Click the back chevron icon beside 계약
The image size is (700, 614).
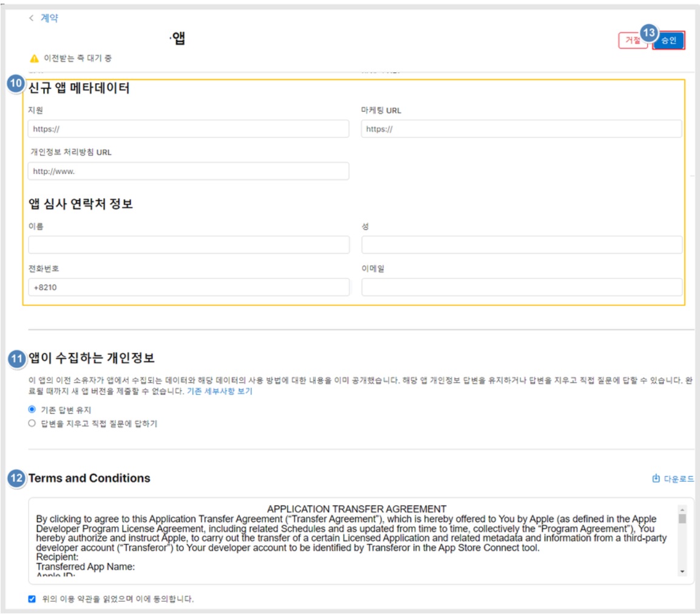click(x=31, y=18)
